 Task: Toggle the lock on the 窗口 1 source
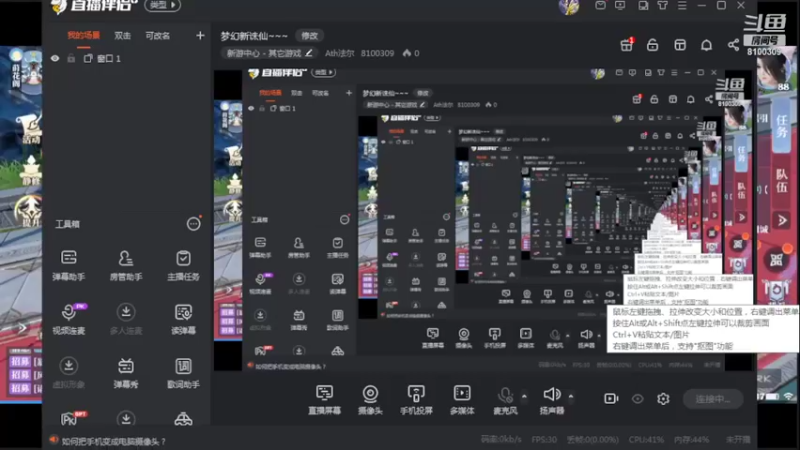point(71,59)
